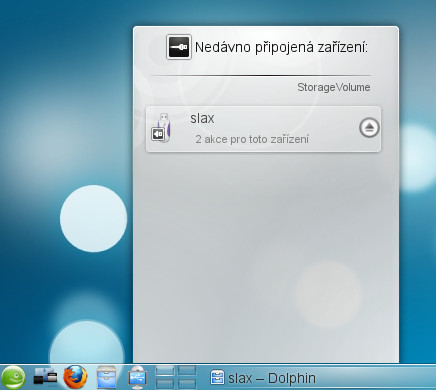
Task: Show the 2 akce pro toto zařízení actions
Action: [252, 139]
